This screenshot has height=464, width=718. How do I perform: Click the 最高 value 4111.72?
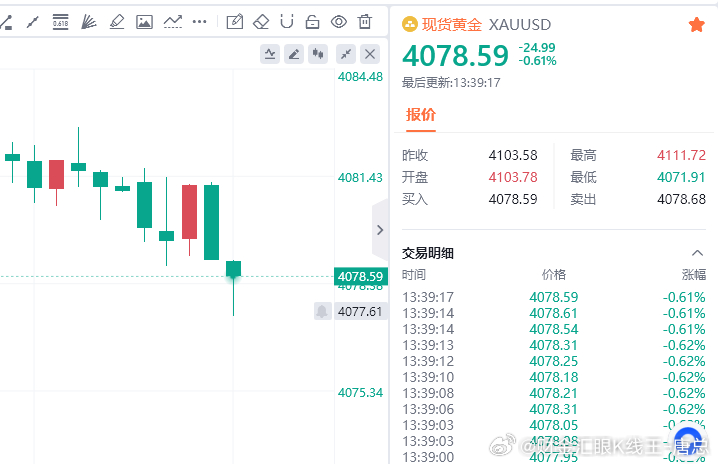[x=681, y=155]
